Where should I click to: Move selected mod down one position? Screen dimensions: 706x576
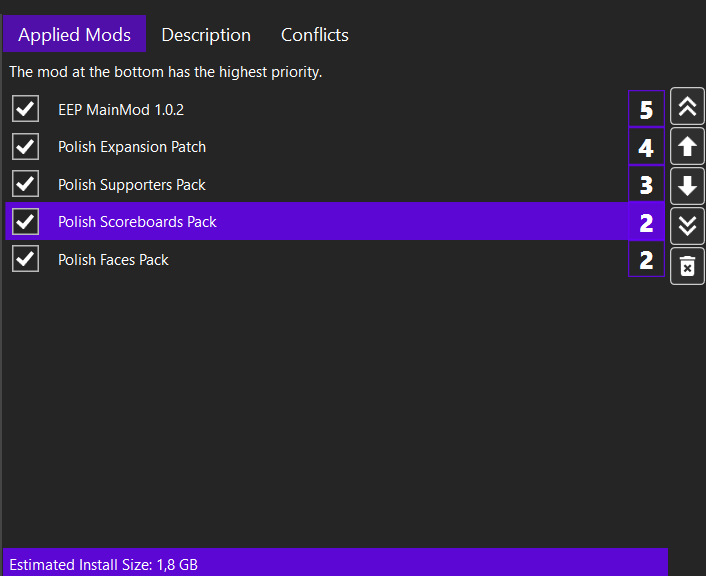[x=687, y=186]
